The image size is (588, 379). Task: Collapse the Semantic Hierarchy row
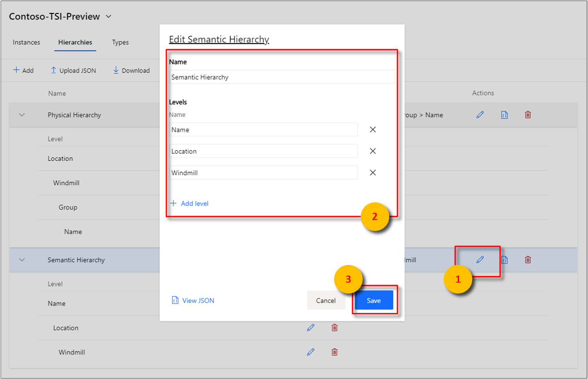22,260
